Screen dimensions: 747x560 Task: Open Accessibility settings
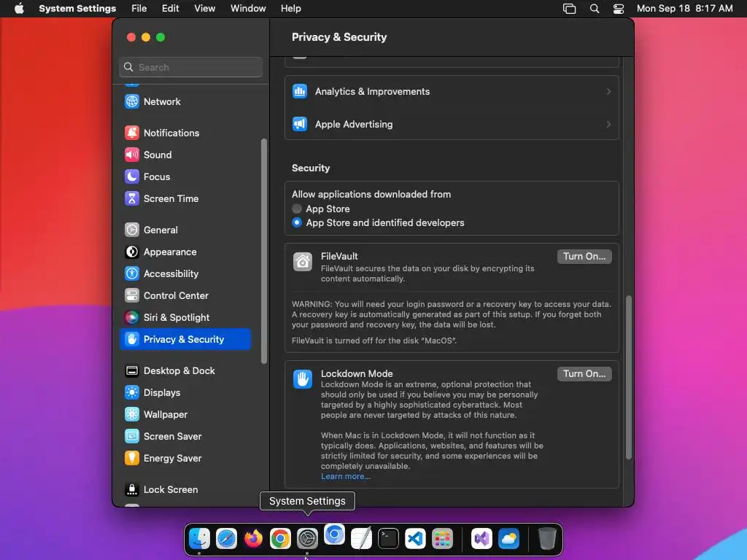tap(185, 274)
